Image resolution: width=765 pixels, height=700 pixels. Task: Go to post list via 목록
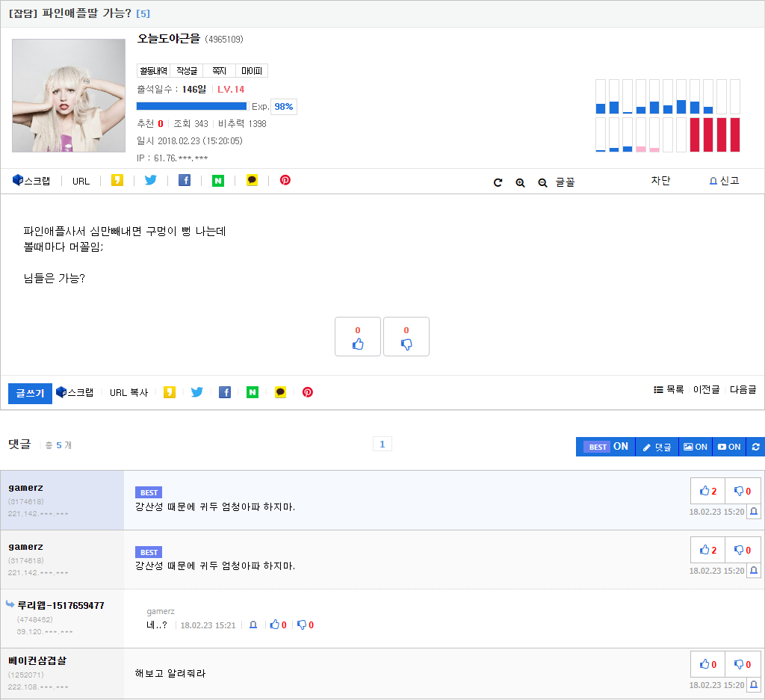click(x=669, y=389)
